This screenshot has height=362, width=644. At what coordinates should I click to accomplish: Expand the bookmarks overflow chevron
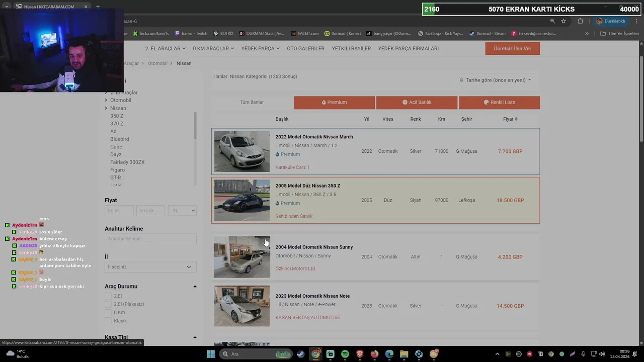coord(587,34)
